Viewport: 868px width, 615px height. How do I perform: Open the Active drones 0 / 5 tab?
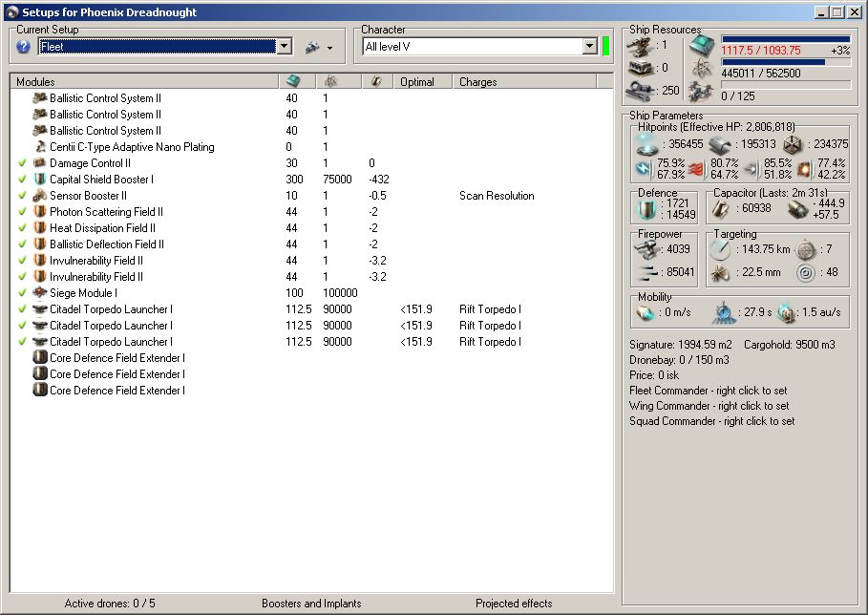[110, 604]
